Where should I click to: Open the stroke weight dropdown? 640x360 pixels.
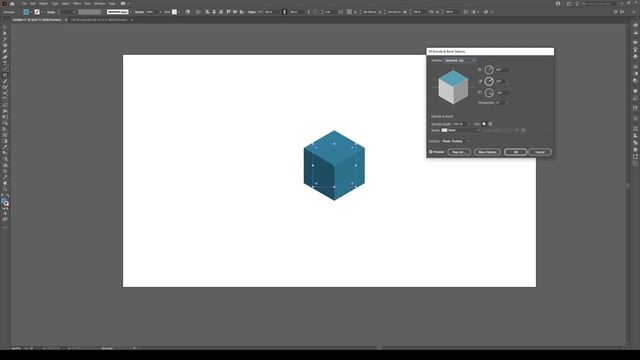74,12
